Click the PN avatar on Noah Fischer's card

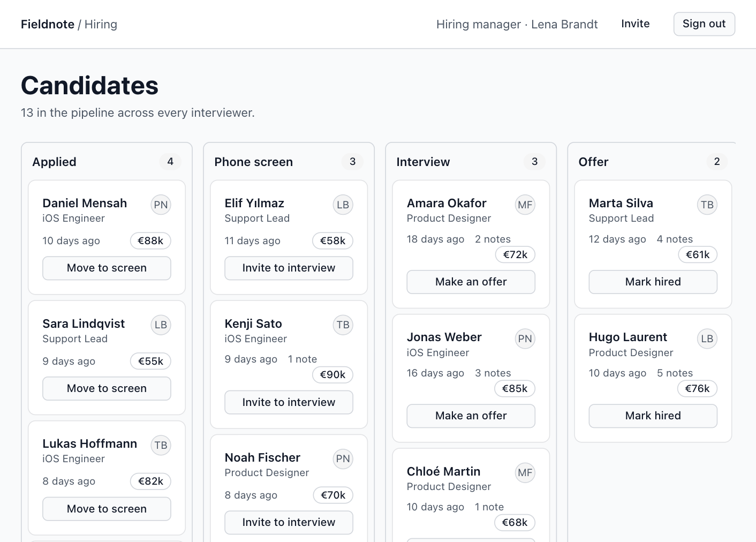[343, 458]
